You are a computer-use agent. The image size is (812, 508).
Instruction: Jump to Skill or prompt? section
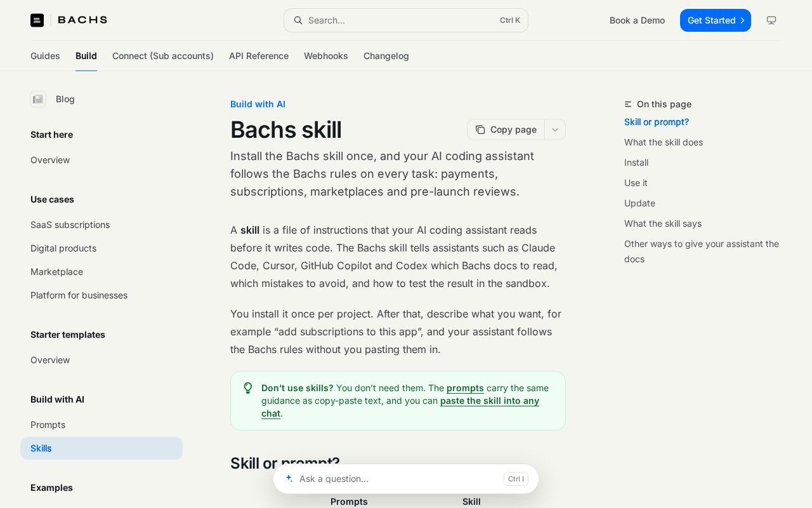pyautogui.click(x=657, y=122)
